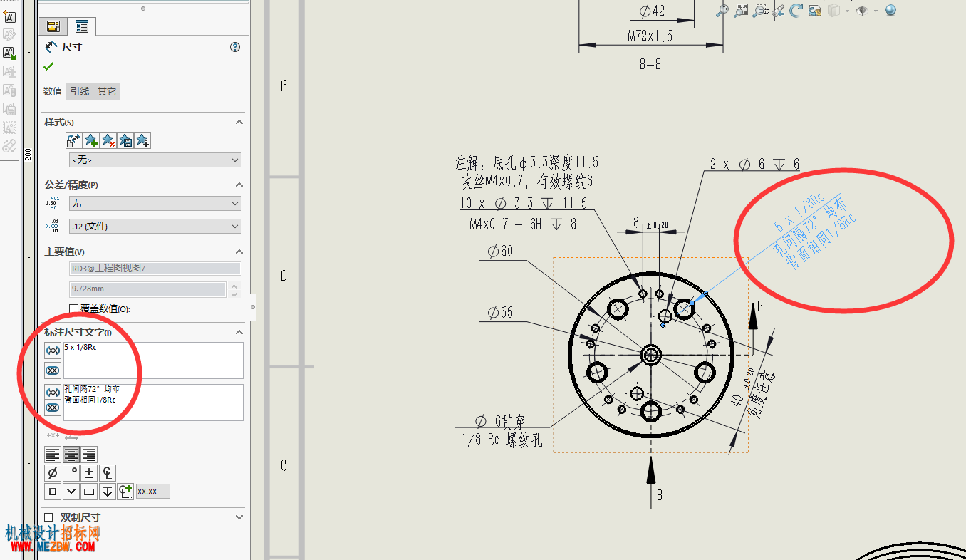This screenshot has height=560, width=966.
Task: Select the Ø60 dimension in the drawing
Action: point(500,251)
